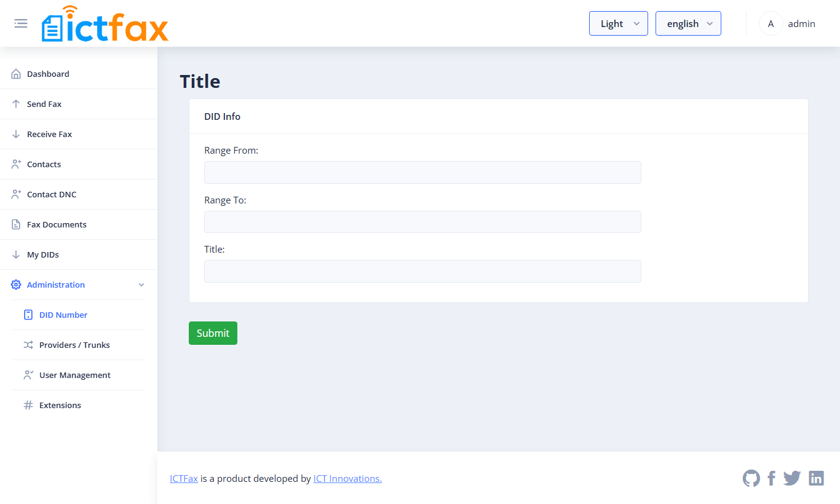Click the Fax Documents file icon

(x=16, y=224)
